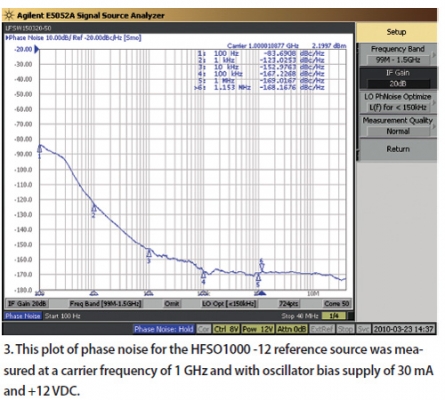Click the Pow 12V status indicator

(257, 329)
